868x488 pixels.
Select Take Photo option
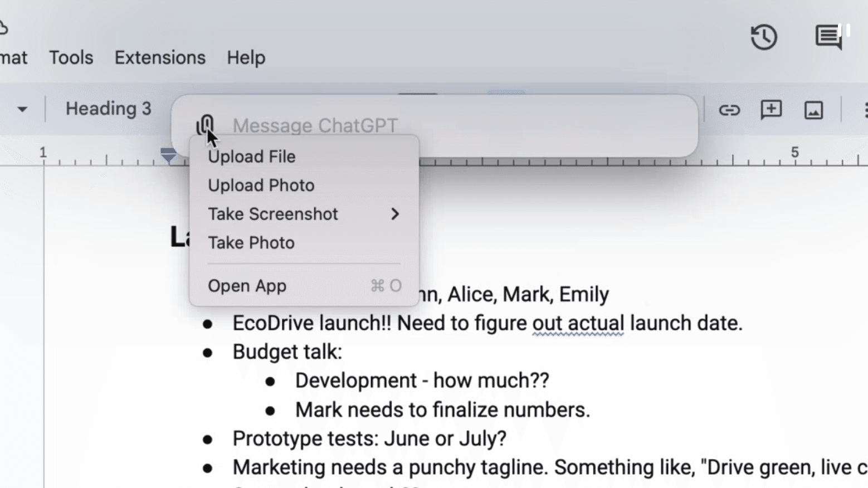pos(251,243)
